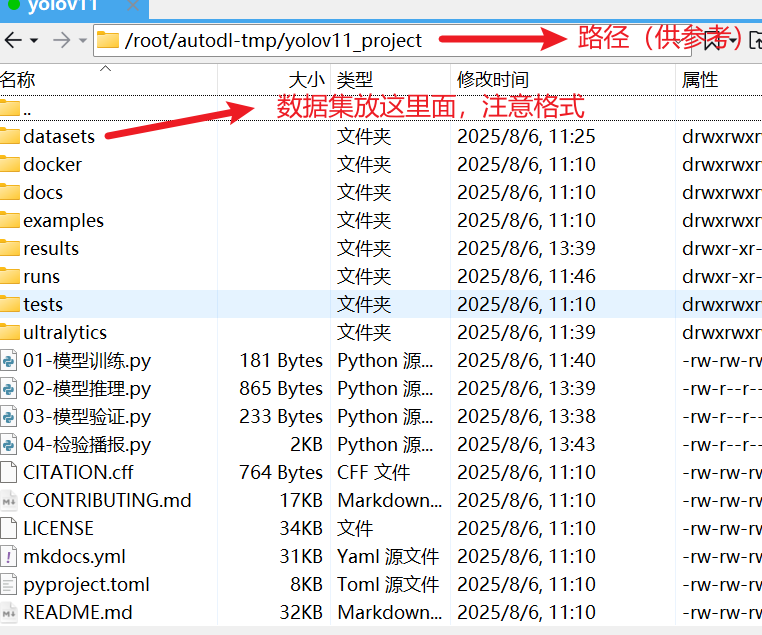Click the 764 Bytes size cell
The height and width of the screenshot is (635, 762).
coord(281,472)
